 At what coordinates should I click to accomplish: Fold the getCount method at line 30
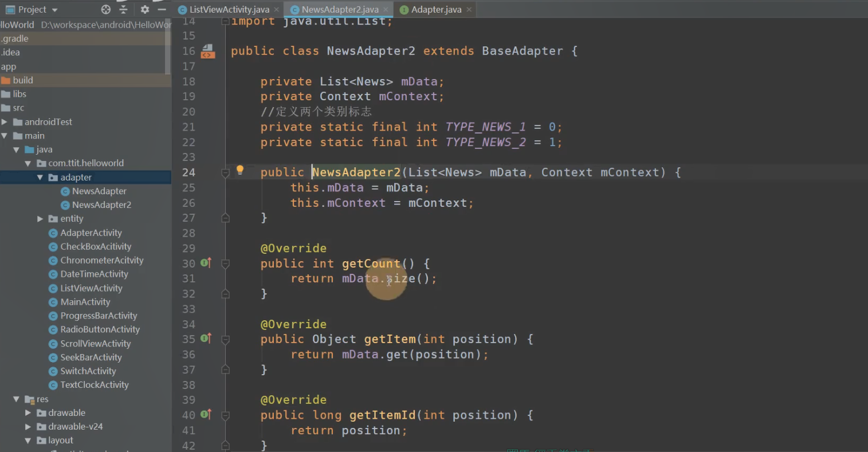pos(226,264)
